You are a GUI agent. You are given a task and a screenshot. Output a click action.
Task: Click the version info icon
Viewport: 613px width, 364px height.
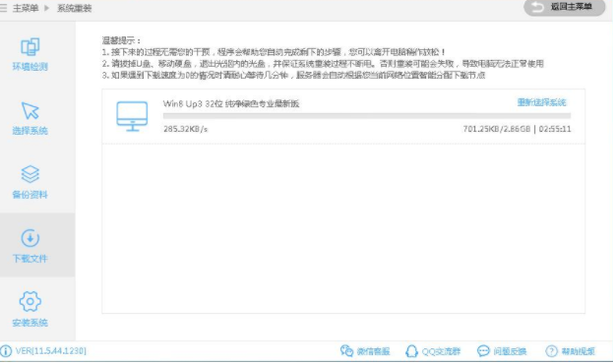pyautogui.click(x=6, y=350)
